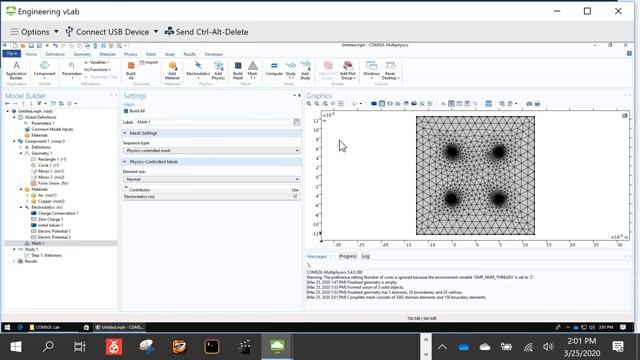This screenshot has height=360, width=640.
Task: Open the host taskbar search icon
Action: tap(48, 347)
